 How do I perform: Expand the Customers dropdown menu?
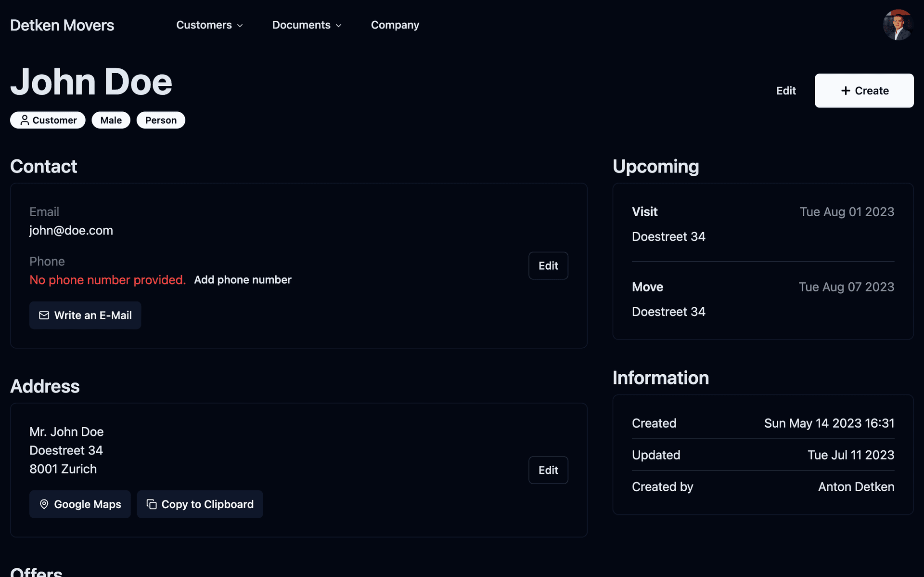[209, 25]
